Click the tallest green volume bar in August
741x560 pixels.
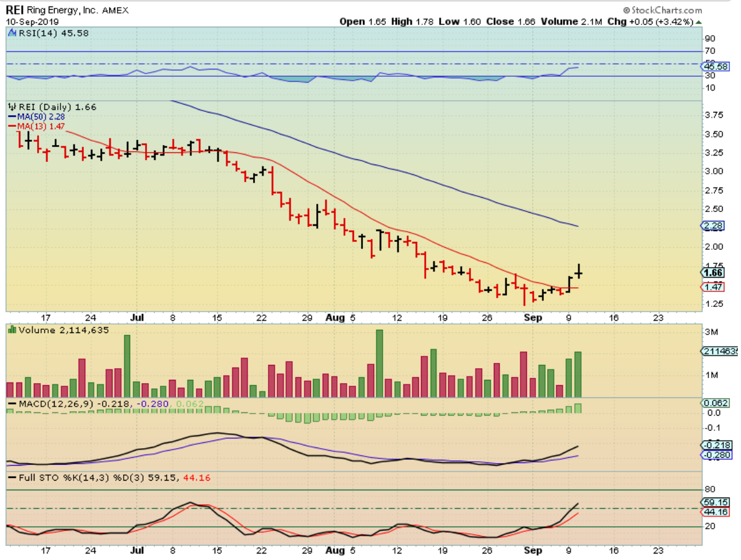(379, 363)
